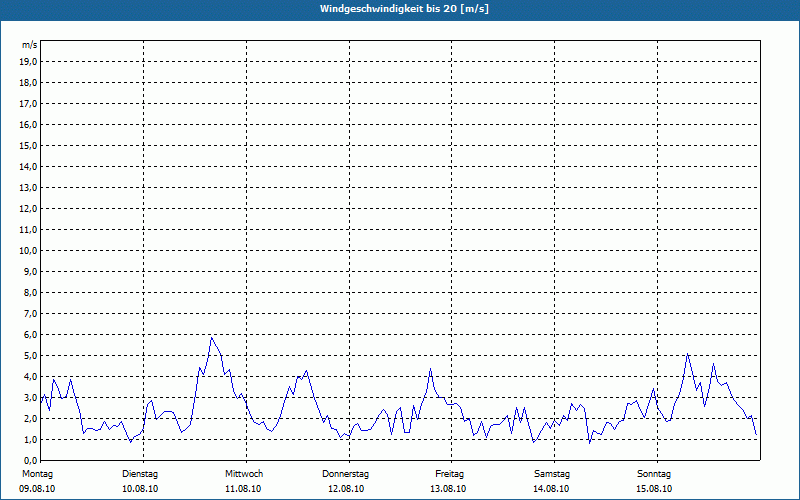Select the 3,0 y-axis label
The width and height of the screenshot is (800, 500).
point(30,397)
